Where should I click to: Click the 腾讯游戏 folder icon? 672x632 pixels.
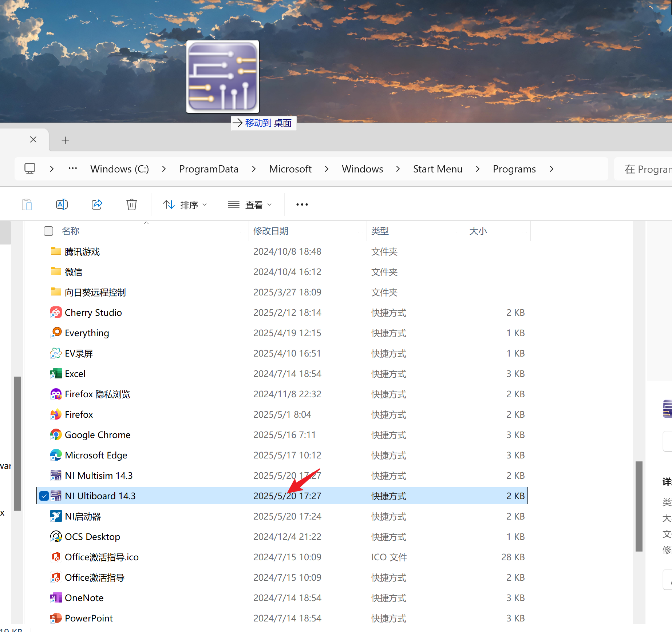(x=56, y=251)
